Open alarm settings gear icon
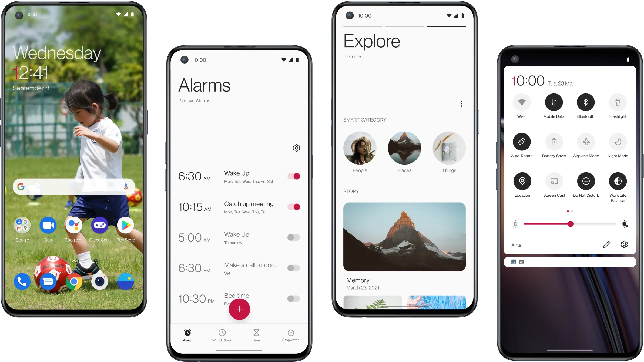 point(296,148)
